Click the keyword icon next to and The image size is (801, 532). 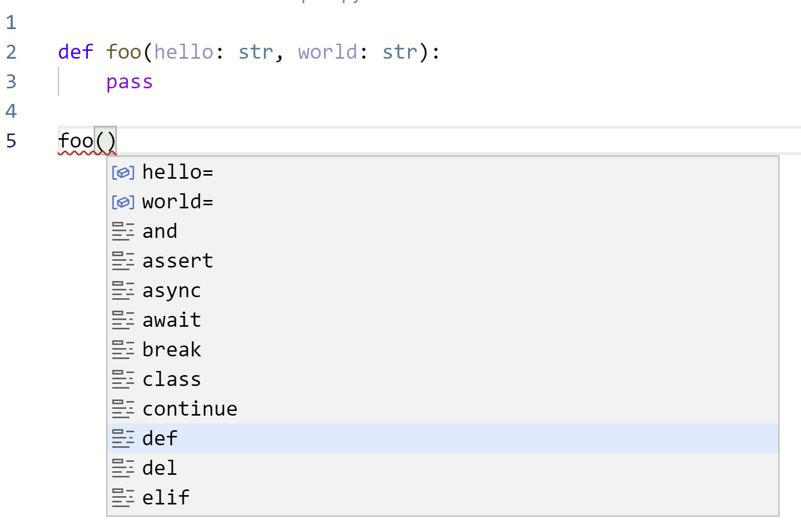[x=123, y=231]
